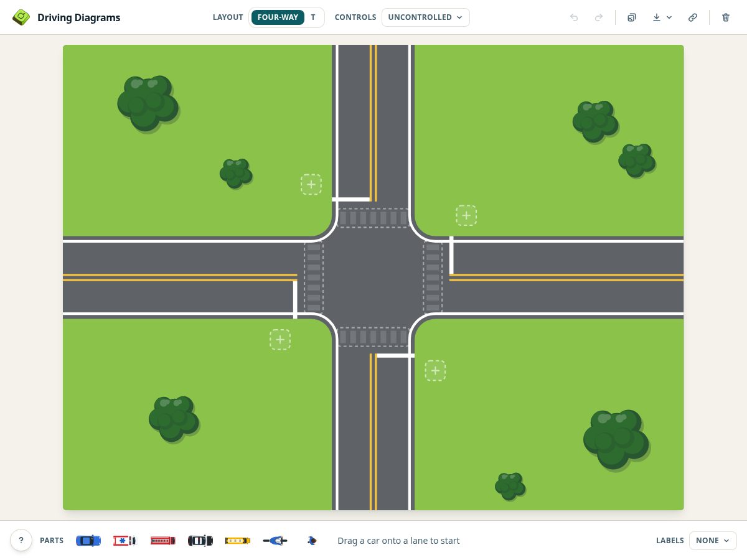The image size is (747, 560).
Task: Pick the blue car from Parts
Action: click(x=88, y=541)
